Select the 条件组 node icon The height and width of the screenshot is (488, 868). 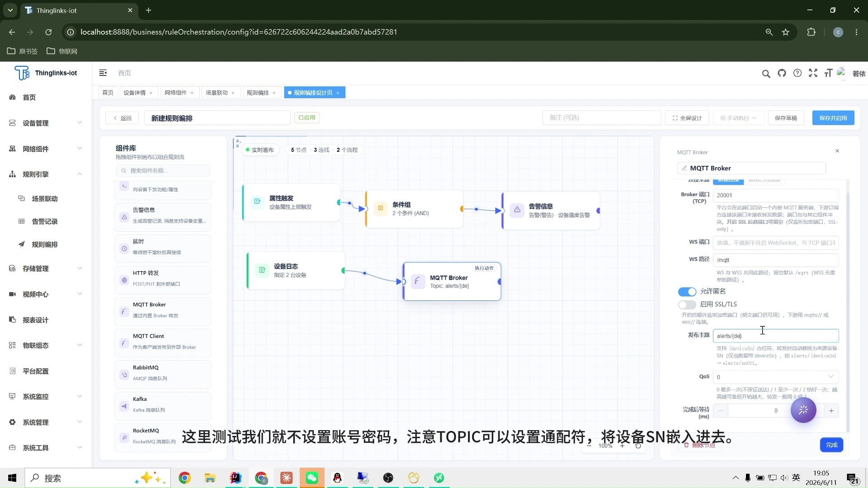(381, 208)
